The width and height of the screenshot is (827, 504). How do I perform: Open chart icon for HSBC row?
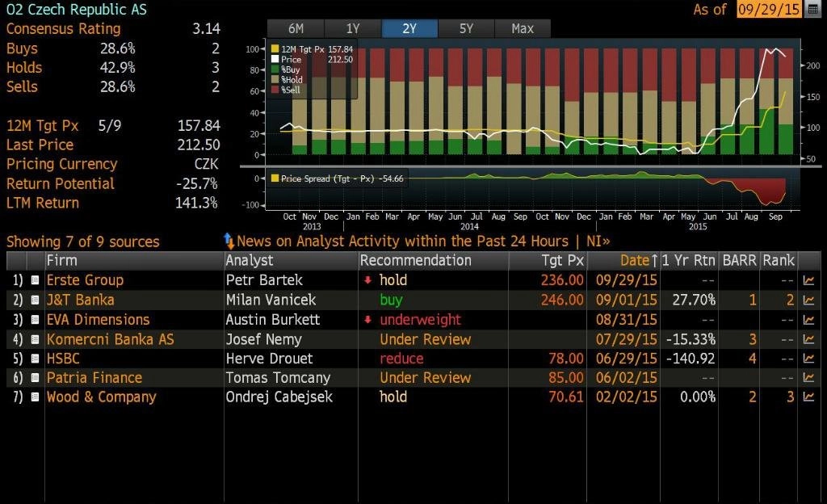[808, 359]
